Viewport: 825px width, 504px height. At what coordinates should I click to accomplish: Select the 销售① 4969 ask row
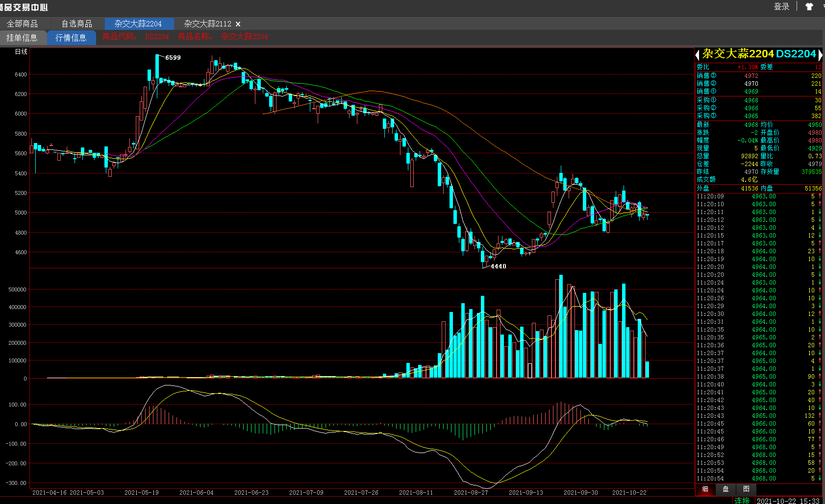(x=759, y=92)
